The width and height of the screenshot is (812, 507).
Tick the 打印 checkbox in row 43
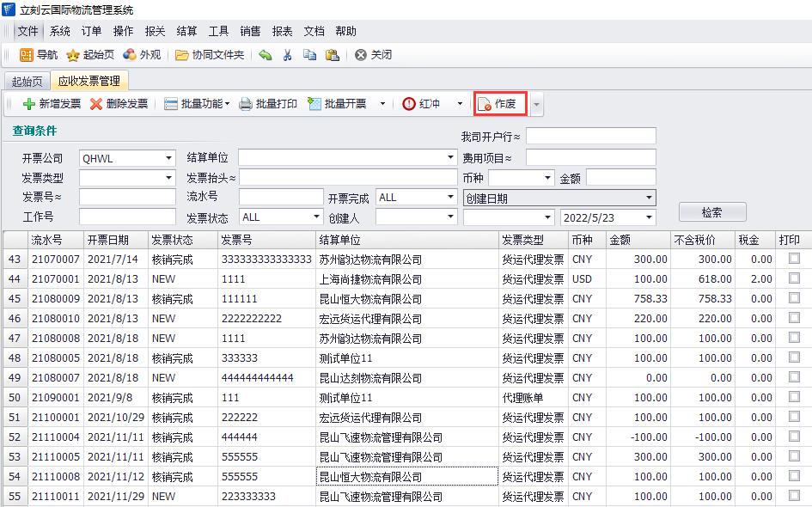pyautogui.click(x=794, y=258)
